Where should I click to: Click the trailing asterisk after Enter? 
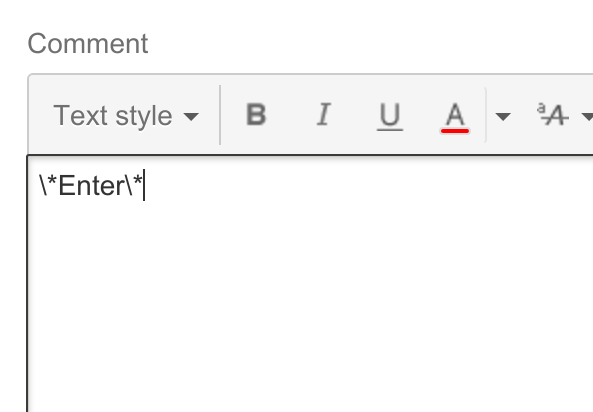click(x=138, y=181)
